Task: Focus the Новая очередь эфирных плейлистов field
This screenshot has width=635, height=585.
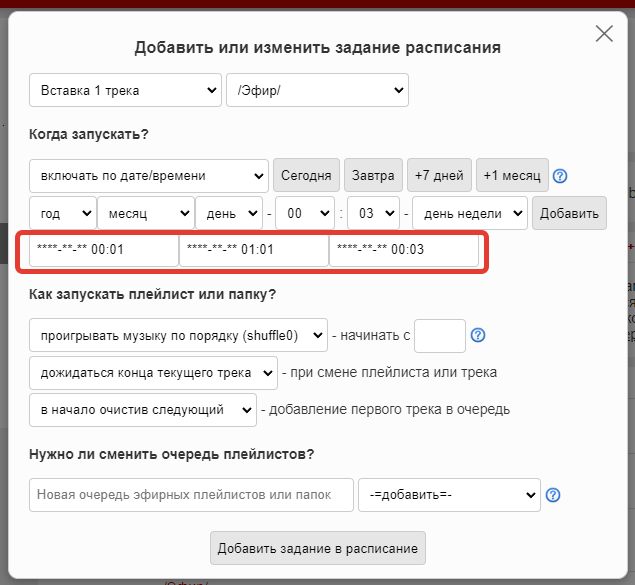Action: click(x=191, y=495)
